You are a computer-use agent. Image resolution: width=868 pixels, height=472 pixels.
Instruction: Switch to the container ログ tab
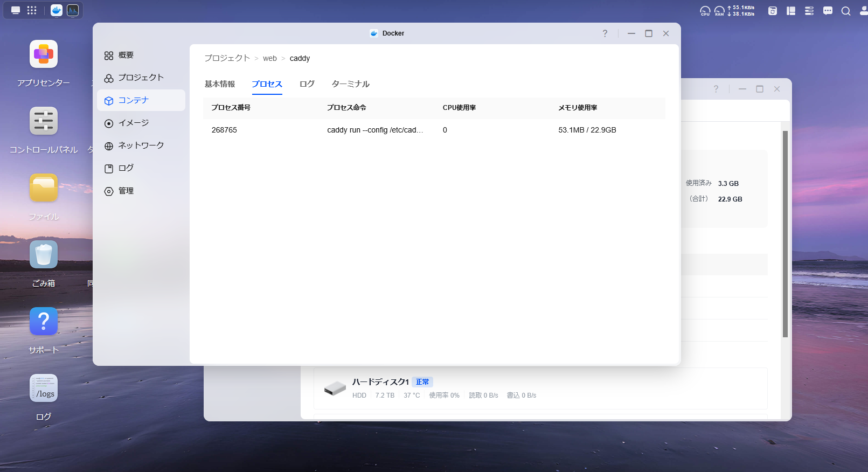click(x=307, y=84)
